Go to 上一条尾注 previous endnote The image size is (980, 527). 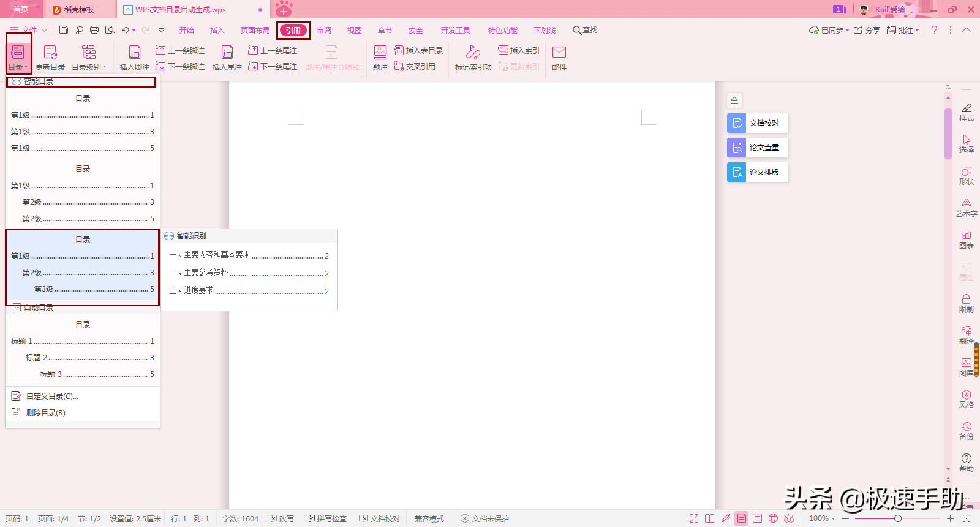pyautogui.click(x=273, y=50)
